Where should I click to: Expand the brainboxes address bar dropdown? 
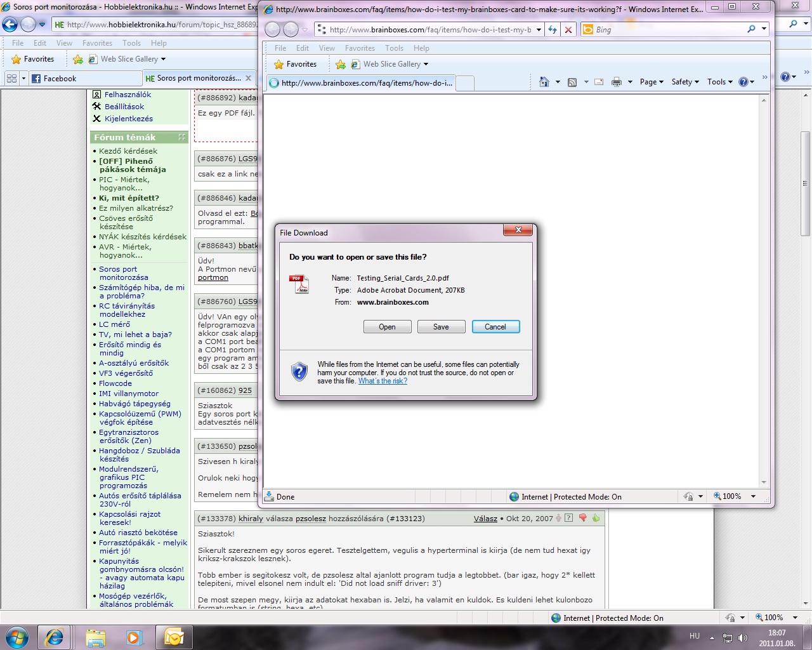539,29
